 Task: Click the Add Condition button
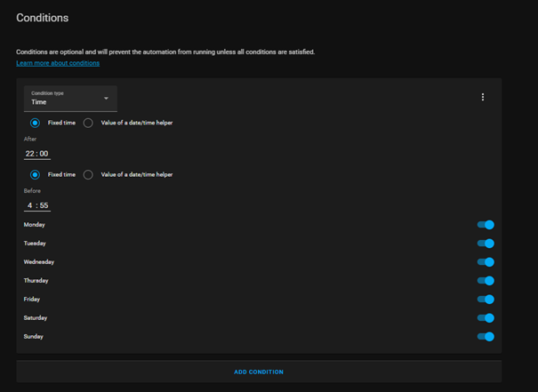coord(259,372)
